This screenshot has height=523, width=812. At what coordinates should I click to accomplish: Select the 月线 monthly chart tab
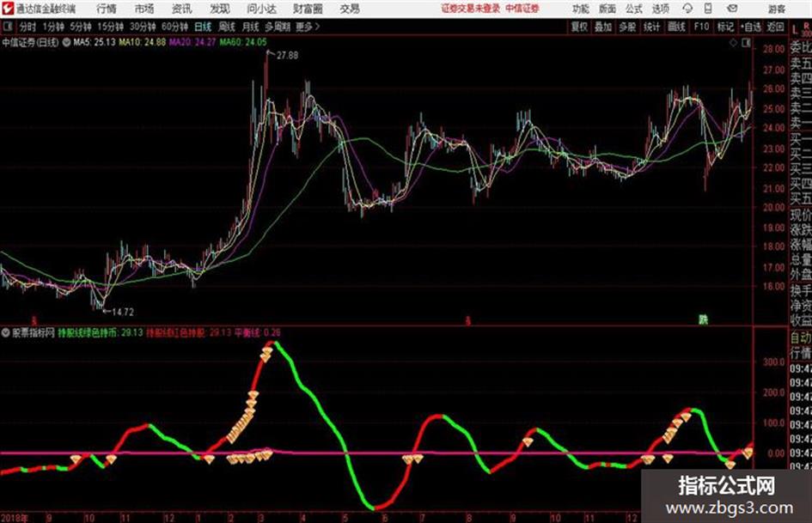click(251, 27)
